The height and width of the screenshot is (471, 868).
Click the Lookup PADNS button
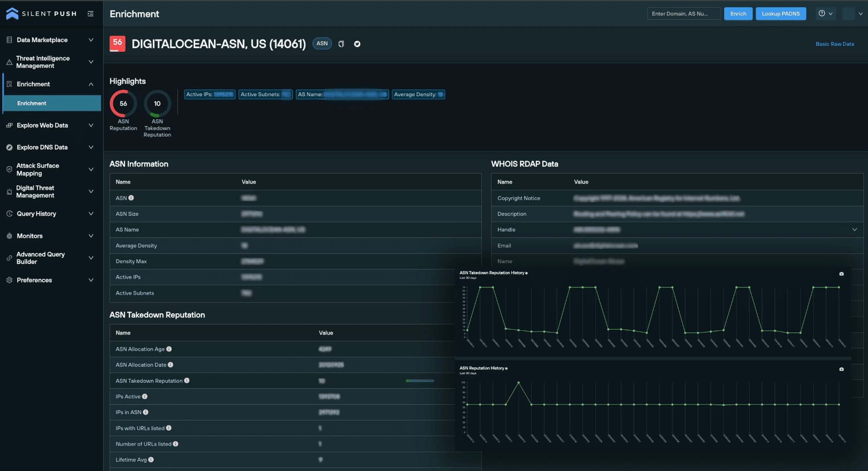click(781, 14)
